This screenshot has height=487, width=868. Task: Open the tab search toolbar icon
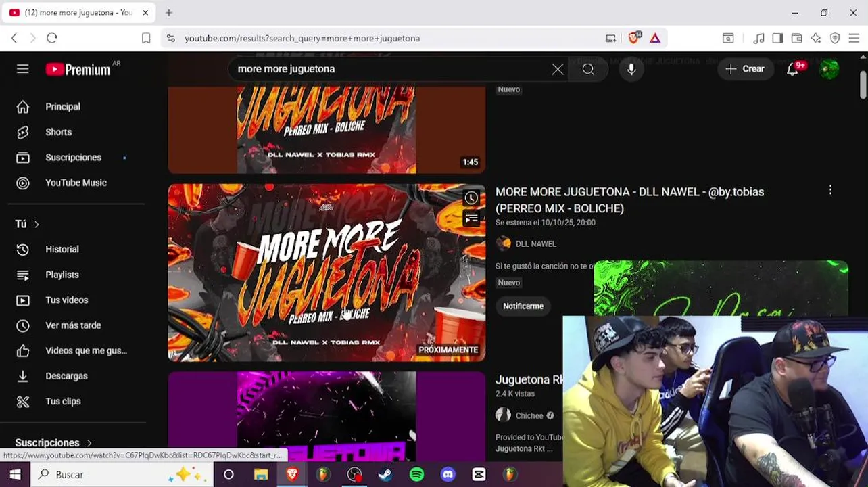click(728, 39)
